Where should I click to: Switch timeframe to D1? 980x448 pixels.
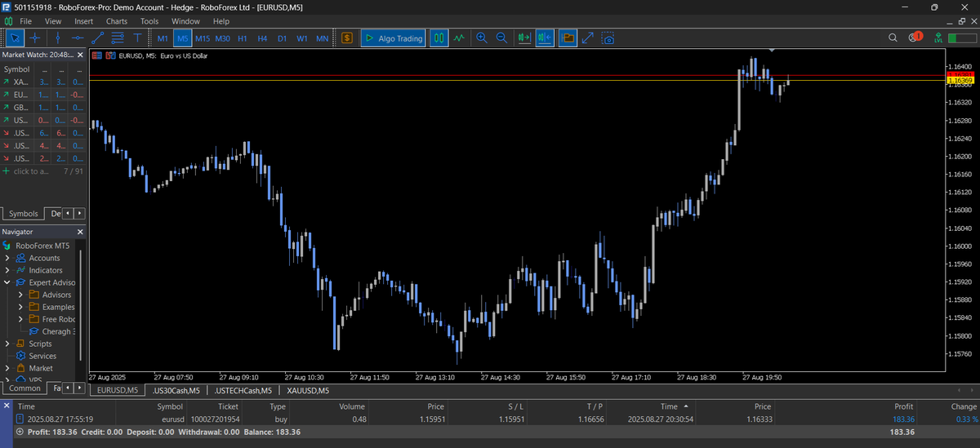pos(282,38)
